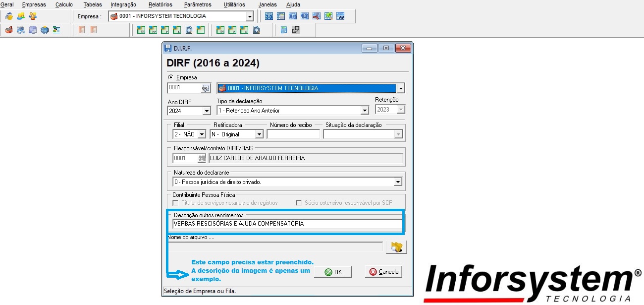Image resolution: width=644 pixels, height=305 pixels.
Task: Open the 13 salary calendar icon
Action: point(305,16)
